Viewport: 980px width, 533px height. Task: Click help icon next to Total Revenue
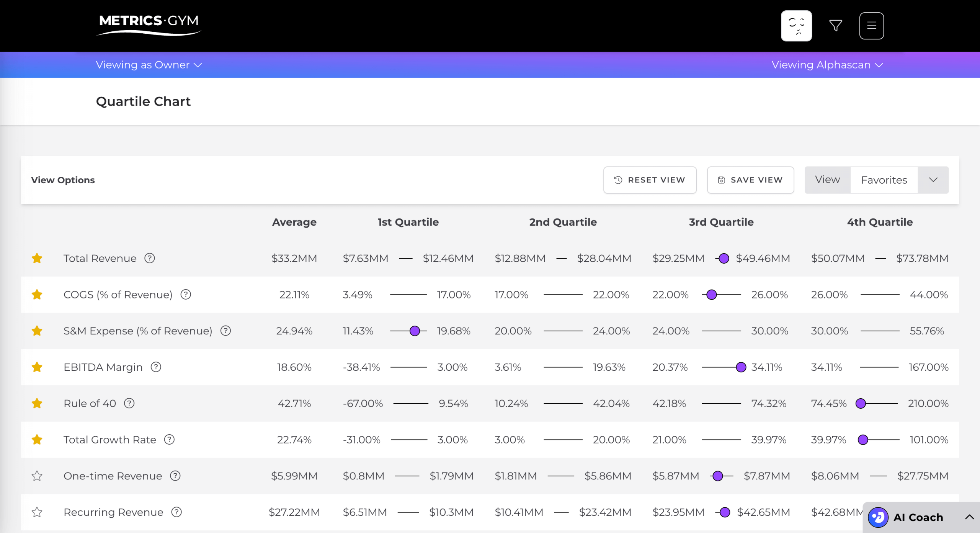click(150, 258)
